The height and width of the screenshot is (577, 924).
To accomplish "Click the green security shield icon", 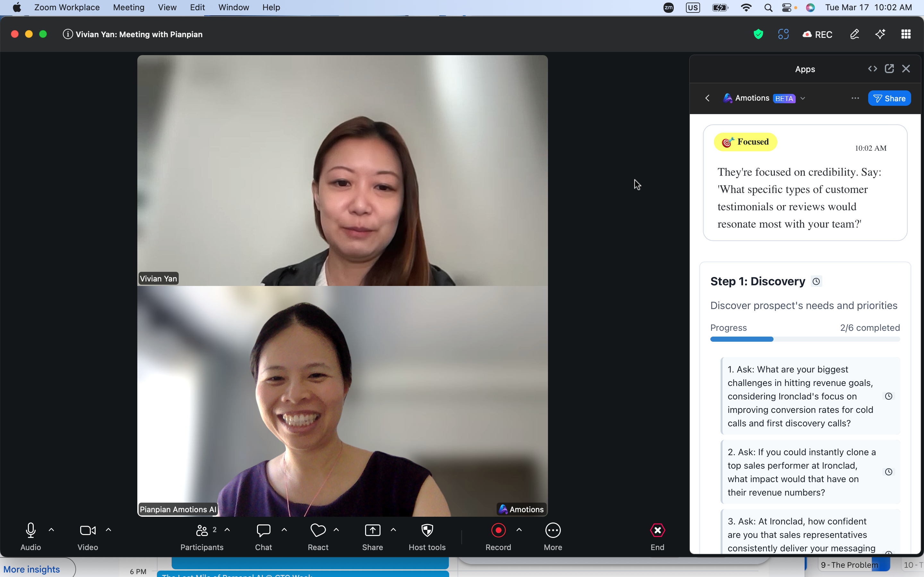I will coord(758,34).
